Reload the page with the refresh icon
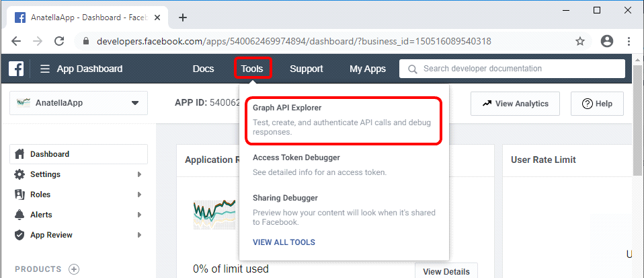Image resolution: width=644 pixels, height=278 pixels. (60, 41)
